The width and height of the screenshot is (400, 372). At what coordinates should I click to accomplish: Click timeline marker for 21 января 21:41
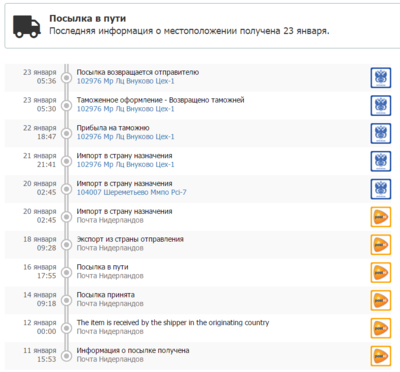(67, 161)
